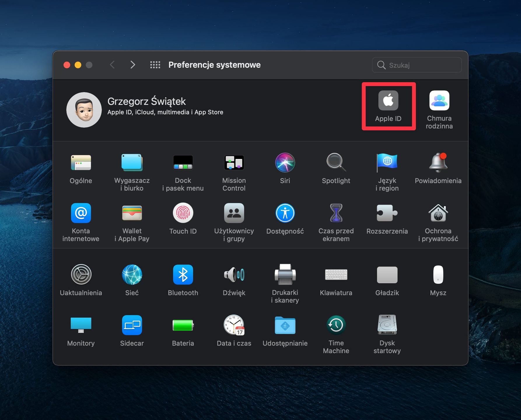This screenshot has width=521, height=420.
Task: Open Powiadomienia bell icon
Action: (438, 162)
